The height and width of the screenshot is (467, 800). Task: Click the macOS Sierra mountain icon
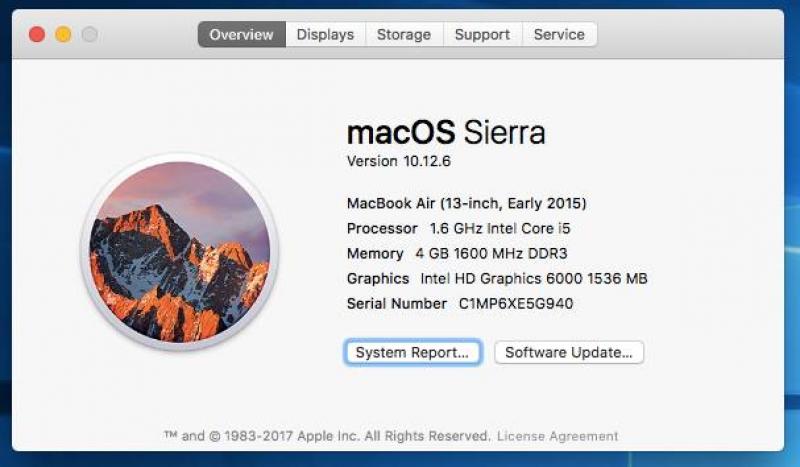point(180,252)
